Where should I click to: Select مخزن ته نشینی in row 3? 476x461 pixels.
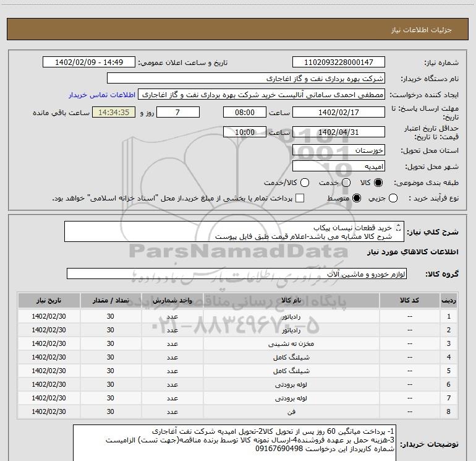(291, 343)
